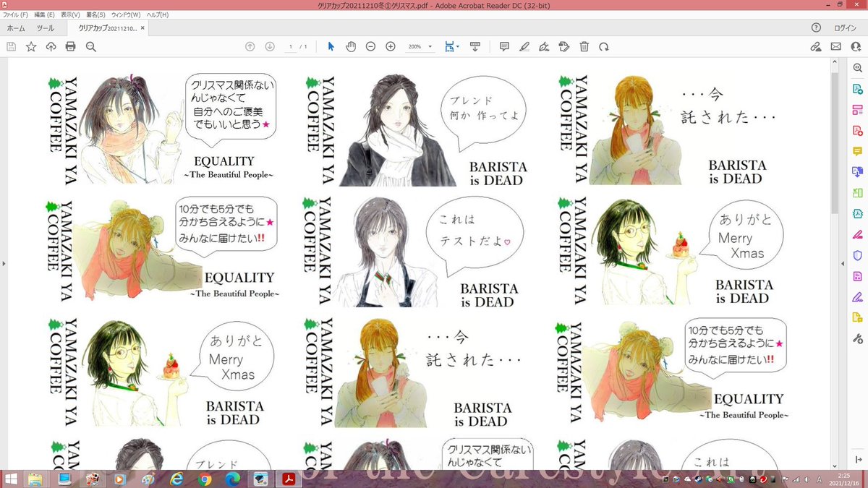The image size is (868, 488).
Task: Select the クリアカップ20211210 document tab
Action: 107,28
